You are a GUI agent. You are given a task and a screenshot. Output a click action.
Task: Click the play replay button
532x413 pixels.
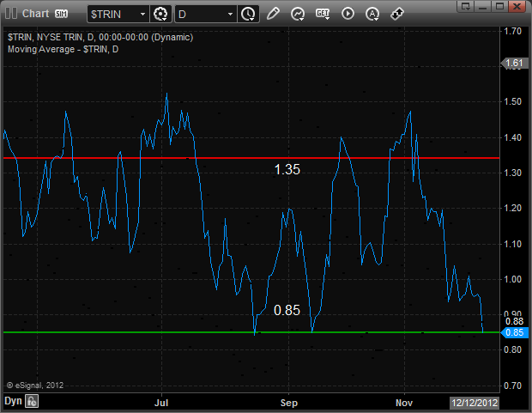coord(348,14)
